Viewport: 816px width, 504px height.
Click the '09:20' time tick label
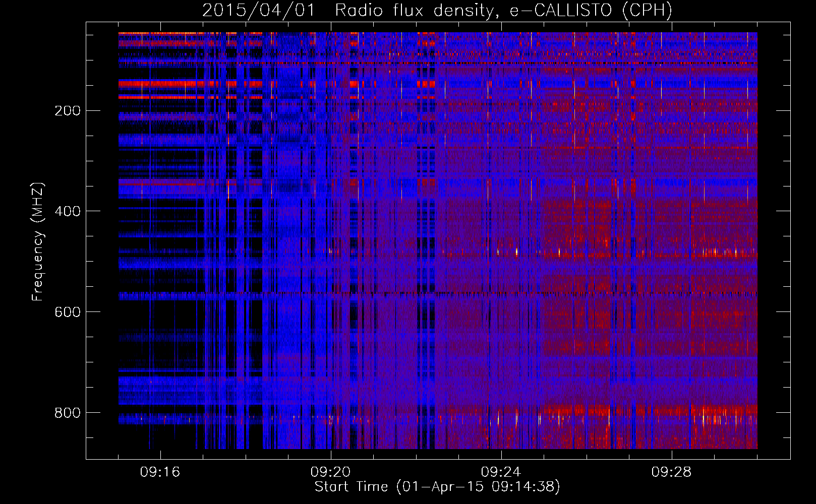[x=331, y=472]
